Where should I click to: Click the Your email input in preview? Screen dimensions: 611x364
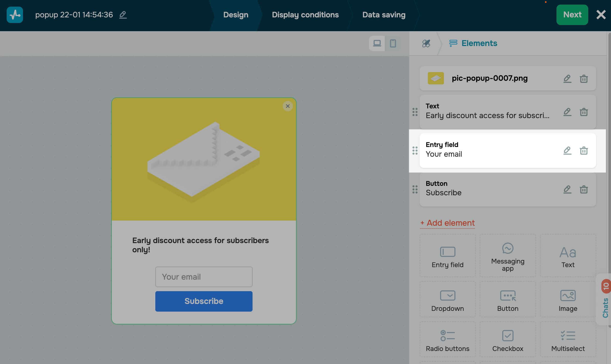click(204, 277)
